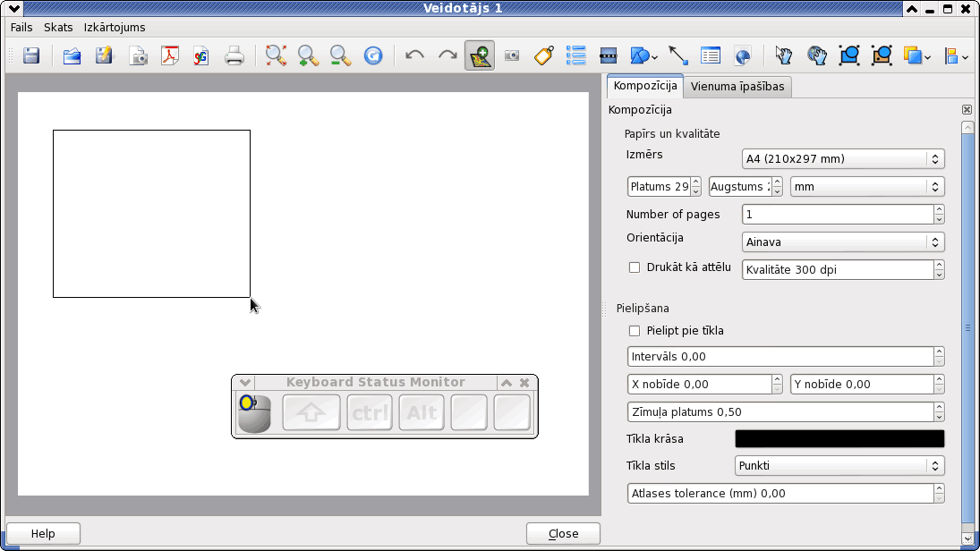The width and height of the screenshot is (980, 551).
Task: Select the Select/Move item hand tool
Action: pyautogui.click(x=784, y=55)
